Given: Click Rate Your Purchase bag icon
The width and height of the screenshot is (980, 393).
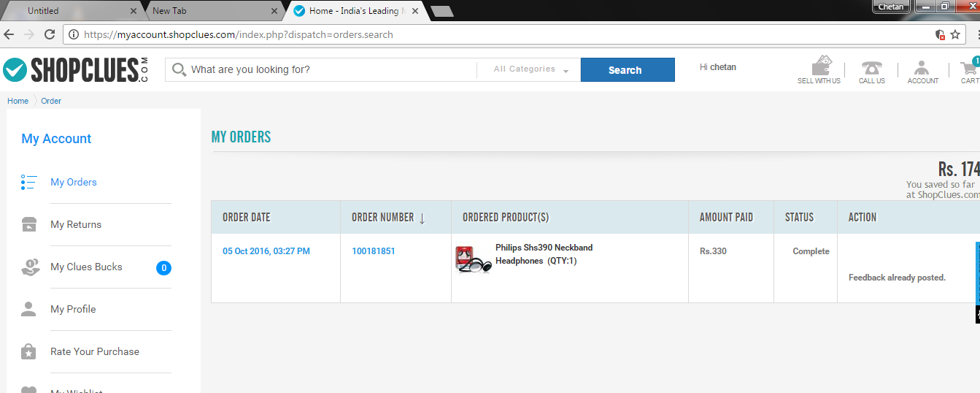Looking at the screenshot, I should point(28,351).
